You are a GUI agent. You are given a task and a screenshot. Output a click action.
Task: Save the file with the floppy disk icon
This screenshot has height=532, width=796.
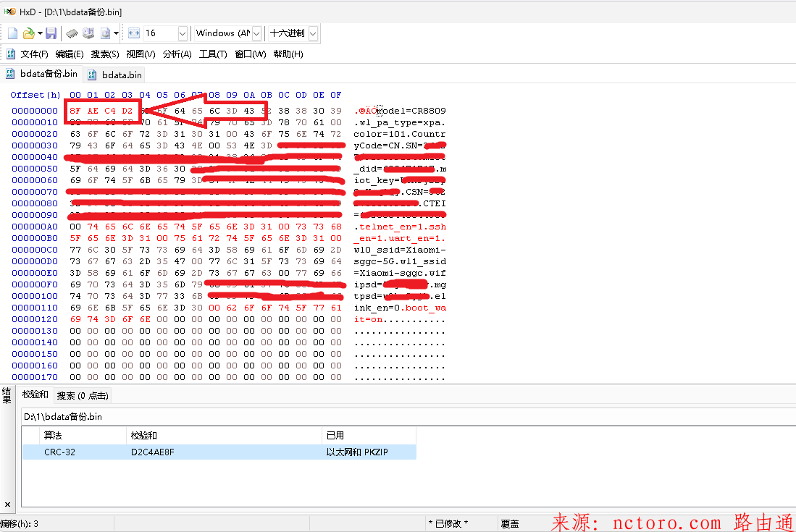coord(51,33)
